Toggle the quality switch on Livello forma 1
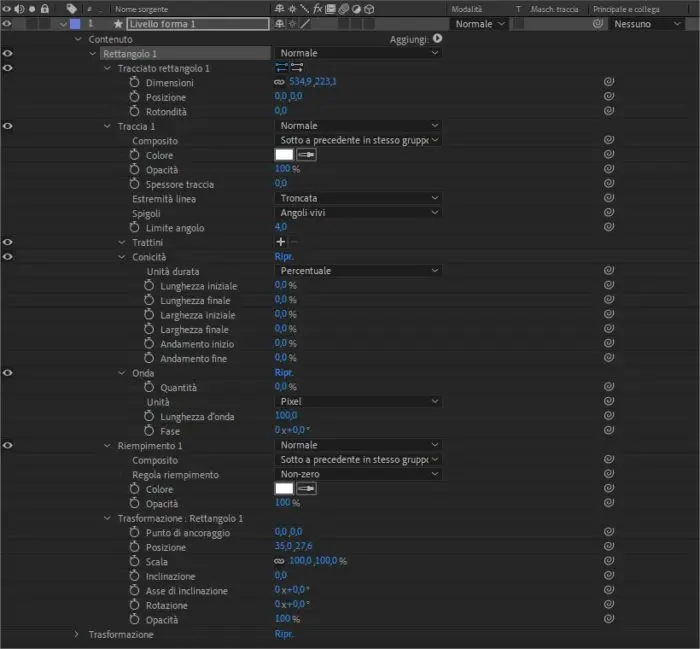This screenshot has width=700, height=649. click(305, 24)
